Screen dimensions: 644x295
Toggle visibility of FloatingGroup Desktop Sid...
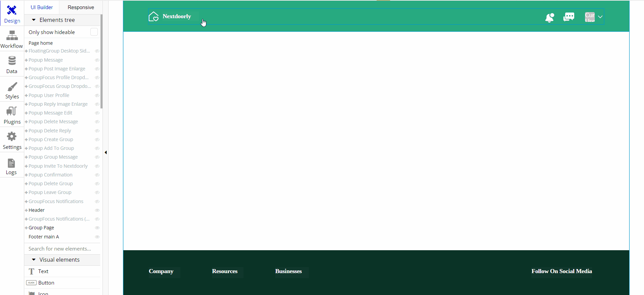97,51
